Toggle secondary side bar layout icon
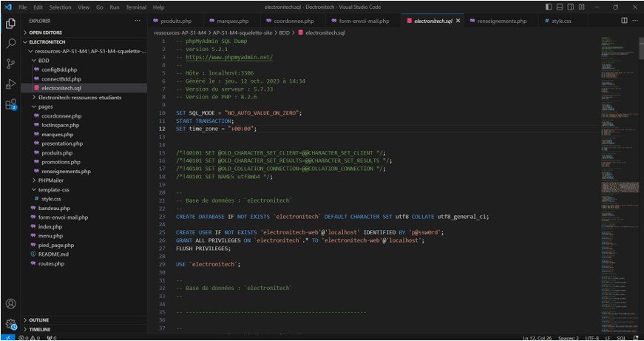Screen dimensions: 644x341 (571, 7)
